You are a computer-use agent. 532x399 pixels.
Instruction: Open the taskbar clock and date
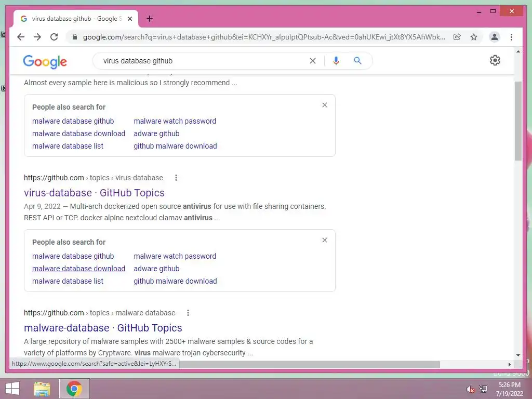pos(510,389)
